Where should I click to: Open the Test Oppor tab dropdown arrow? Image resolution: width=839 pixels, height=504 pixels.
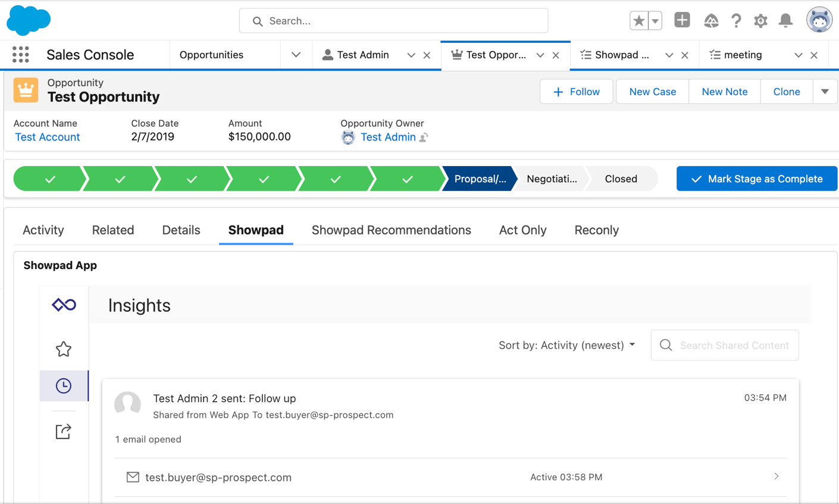tap(540, 54)
